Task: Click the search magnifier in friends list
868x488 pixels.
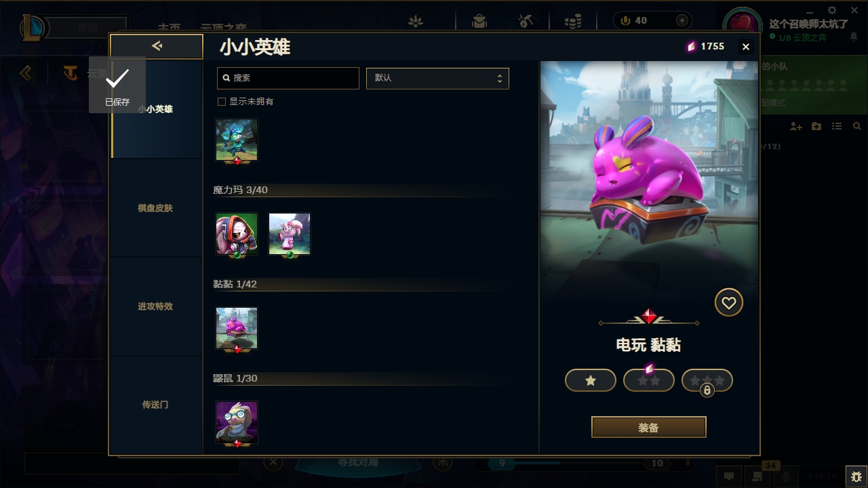Action: click(857, 127)
